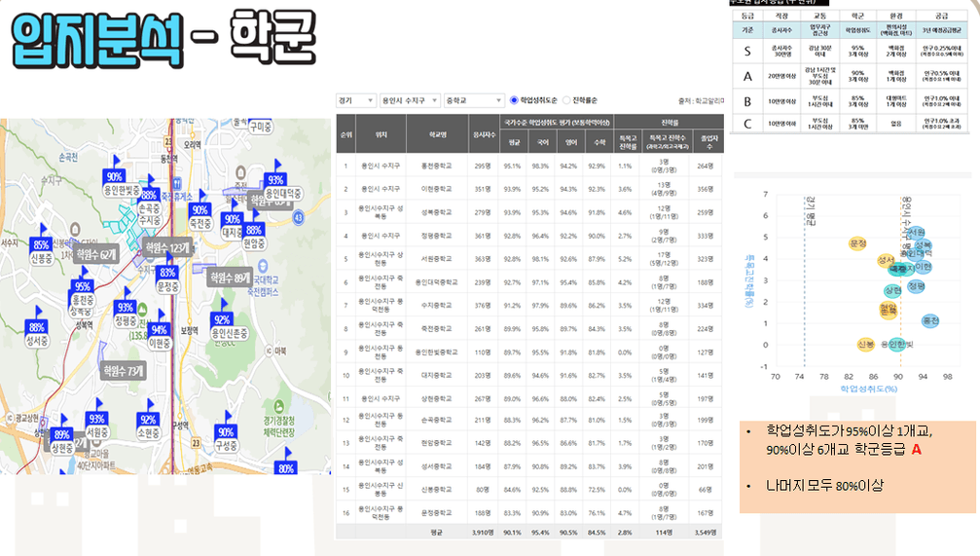Click the 홍천 bubble in scatter chart

pos(930,320)
